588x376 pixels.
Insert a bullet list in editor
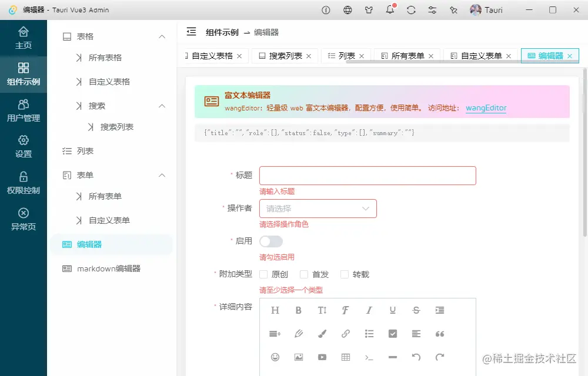[369, 334]
